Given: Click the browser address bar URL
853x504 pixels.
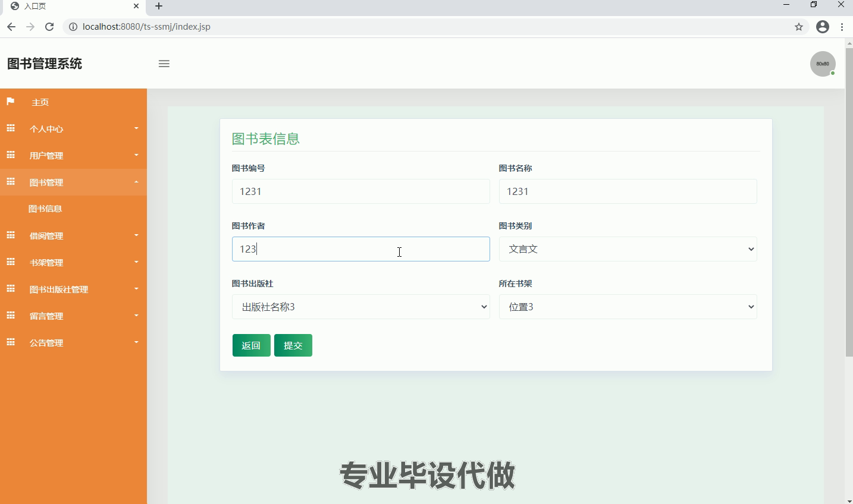Looking at the screenshot, I should [146, 27].
